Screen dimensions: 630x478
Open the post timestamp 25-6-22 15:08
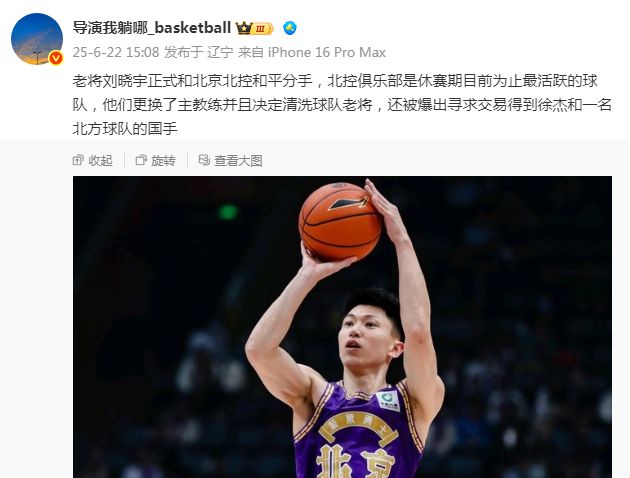pos(116,52)
